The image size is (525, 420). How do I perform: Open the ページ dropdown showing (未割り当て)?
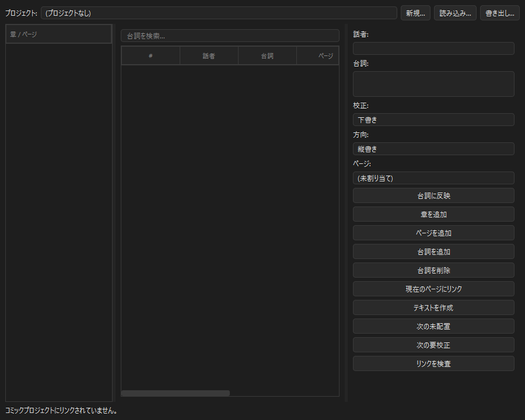[x=433, y=178]
